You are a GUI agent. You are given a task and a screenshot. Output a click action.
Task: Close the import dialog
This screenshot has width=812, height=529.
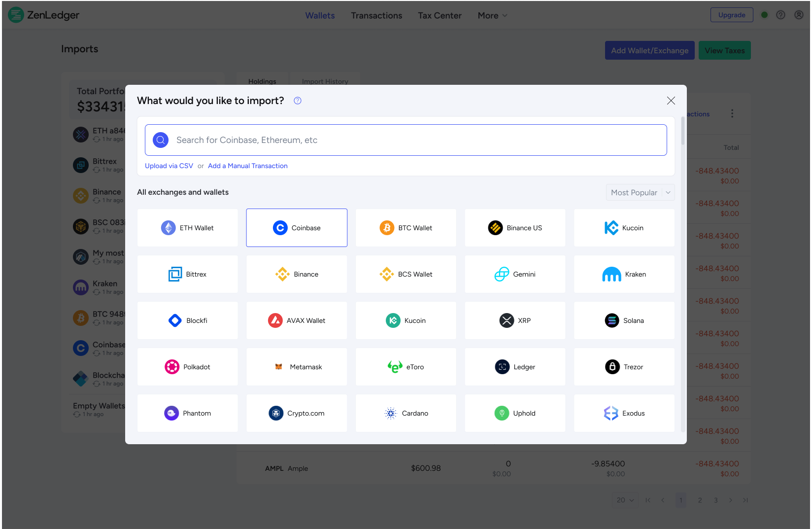[x=671, y=101]
